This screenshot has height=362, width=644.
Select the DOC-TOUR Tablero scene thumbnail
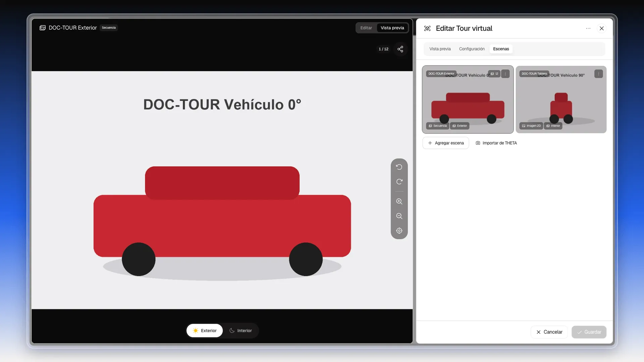(561, 100)
